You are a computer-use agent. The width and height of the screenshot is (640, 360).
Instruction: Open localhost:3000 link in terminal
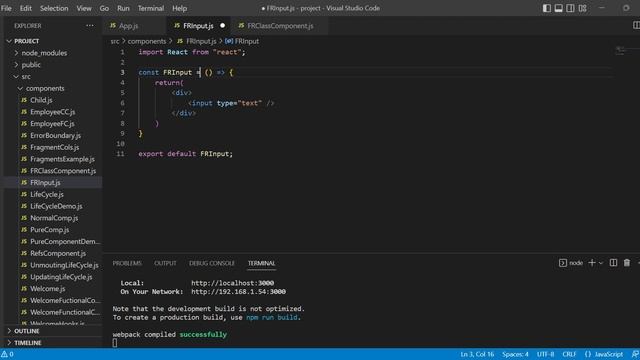click(x=233, y=283)
